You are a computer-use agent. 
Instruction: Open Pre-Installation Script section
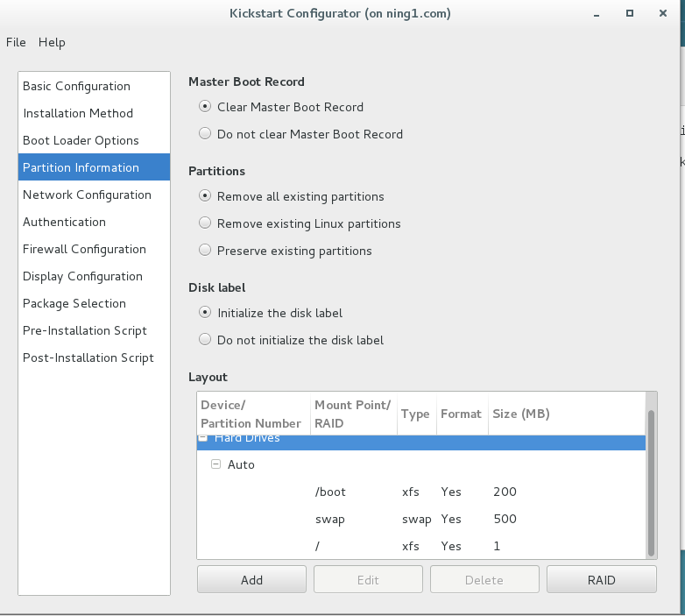pos(94,330)
